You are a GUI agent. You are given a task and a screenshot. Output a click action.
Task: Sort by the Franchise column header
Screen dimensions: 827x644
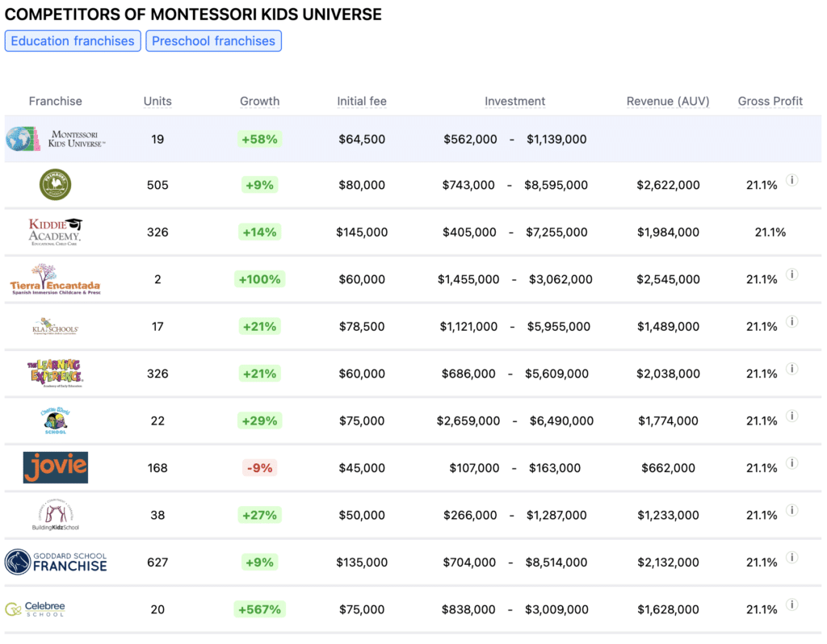point(56,101)
